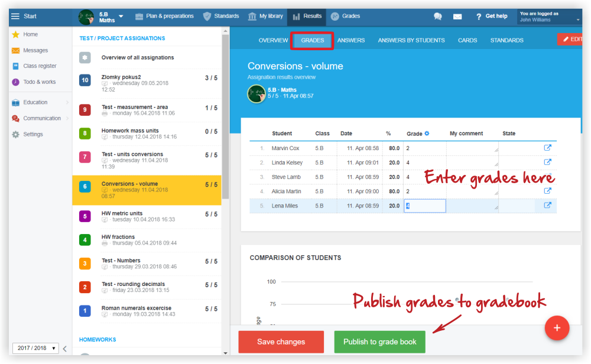Click the Student column header
Screen dimensions: 591x364
[282, 134]
